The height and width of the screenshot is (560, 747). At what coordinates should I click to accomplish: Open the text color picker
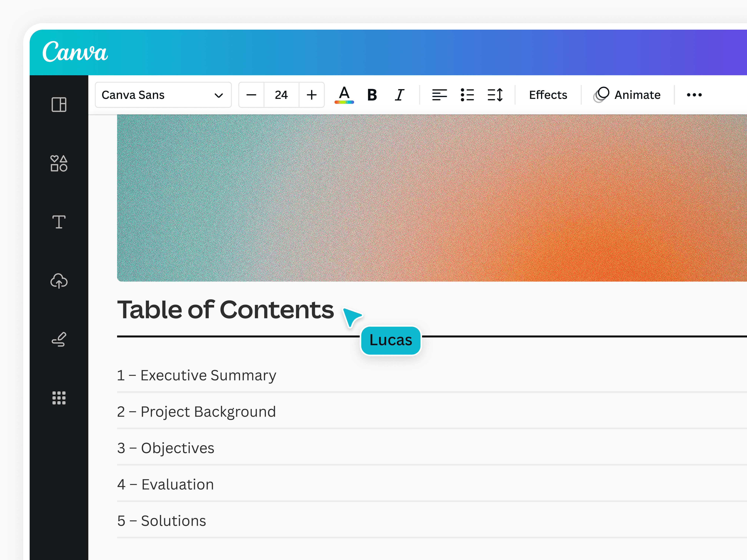[x=344, y=95]
